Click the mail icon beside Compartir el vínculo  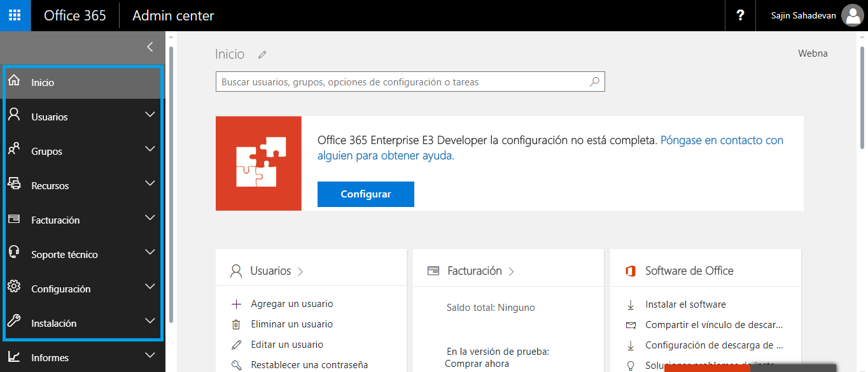631,325
